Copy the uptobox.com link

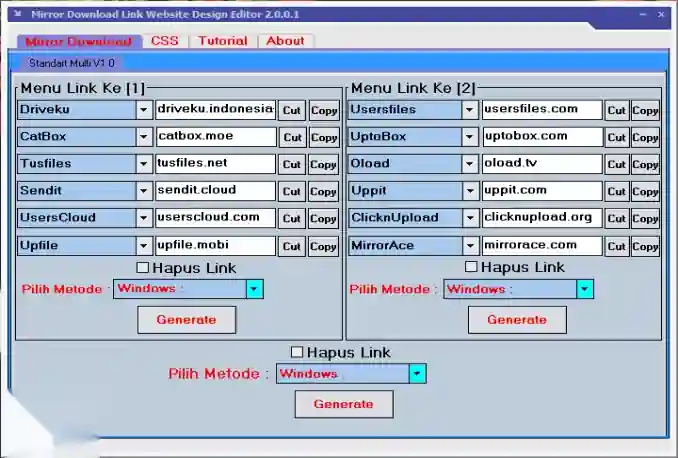click(x=645, y=138)
